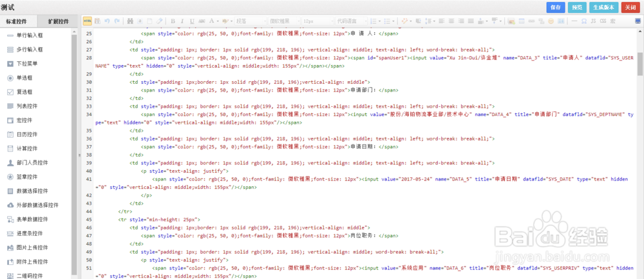644x279 pixels.
Task: Click the ordered list icon
Action: pos(374,21)
